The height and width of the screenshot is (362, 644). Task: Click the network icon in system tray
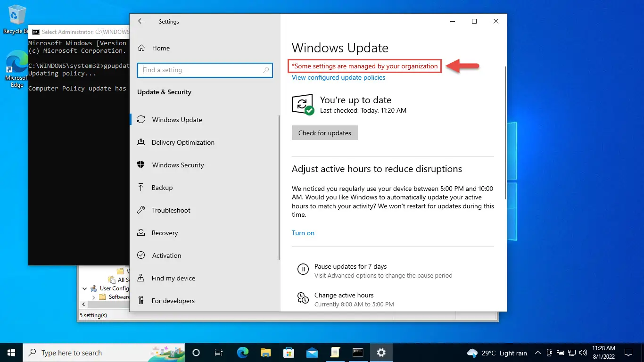pyautogui.click(x=572, y=353)
